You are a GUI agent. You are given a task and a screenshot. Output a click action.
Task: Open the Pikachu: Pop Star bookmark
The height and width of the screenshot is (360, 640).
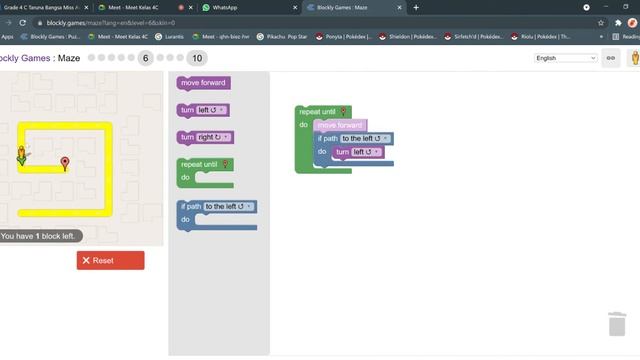pyautogui.click(x=282, y=37)
